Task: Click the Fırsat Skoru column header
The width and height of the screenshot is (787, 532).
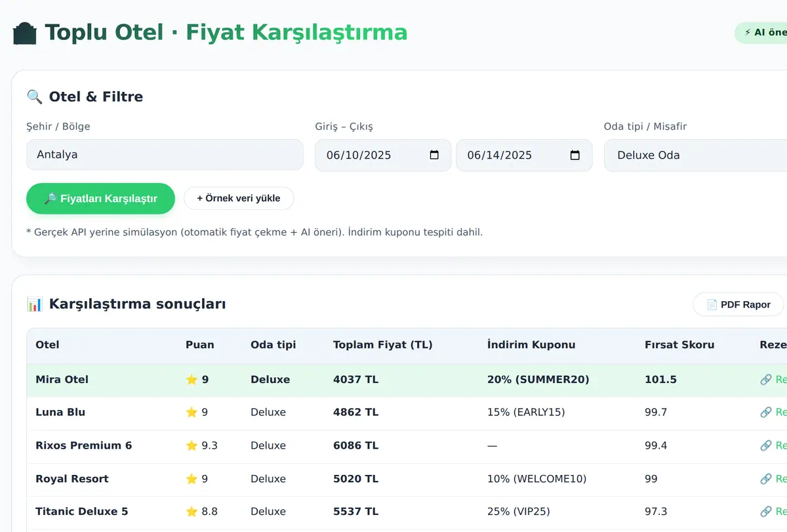Action: click(x=679, y=345)
